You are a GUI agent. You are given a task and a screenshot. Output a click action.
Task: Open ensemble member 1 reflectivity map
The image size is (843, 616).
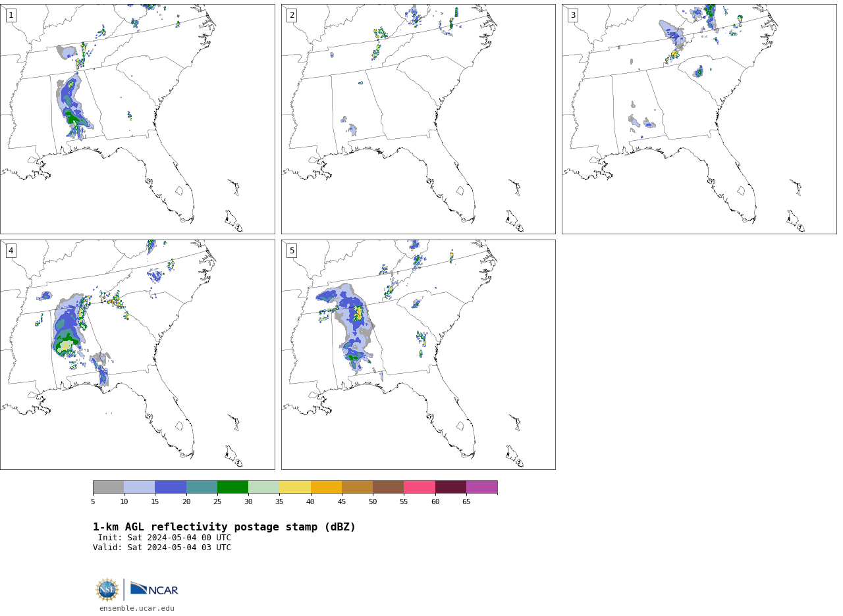point(137,119)
